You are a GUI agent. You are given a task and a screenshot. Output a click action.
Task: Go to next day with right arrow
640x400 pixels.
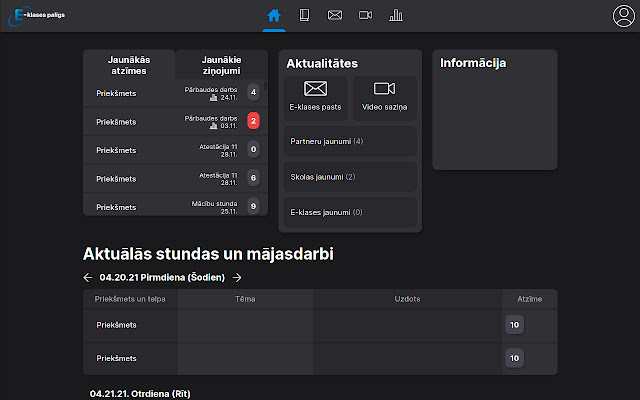pyautogui.click(x=237, y=278)
